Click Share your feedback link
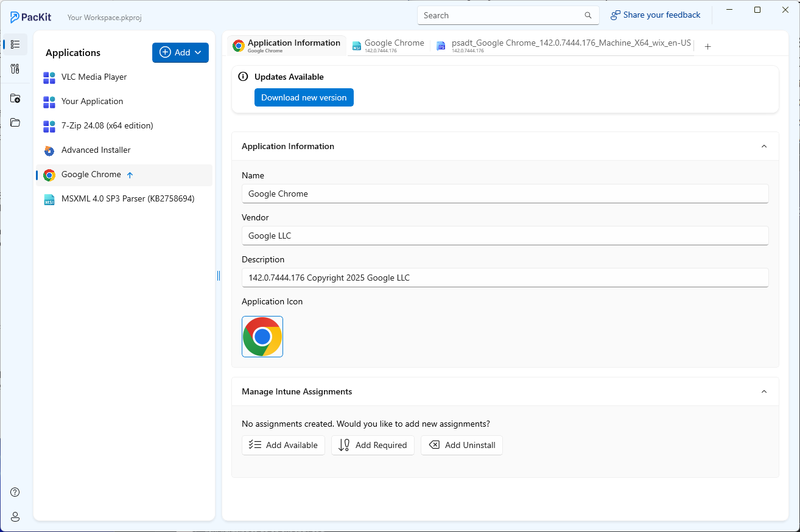Image resolution: width=800 pixels, height=532 pixels. click(x=656, y=15)
